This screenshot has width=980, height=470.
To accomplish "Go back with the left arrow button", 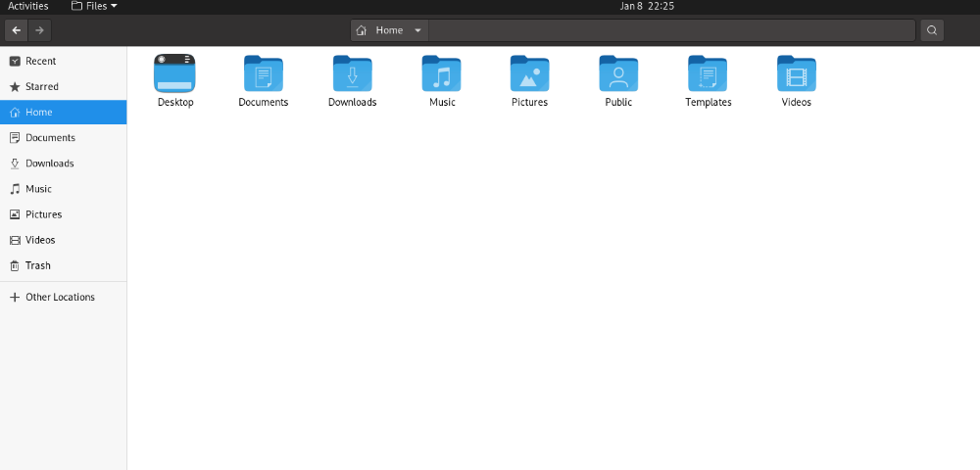I will click(x=17, y=30).
